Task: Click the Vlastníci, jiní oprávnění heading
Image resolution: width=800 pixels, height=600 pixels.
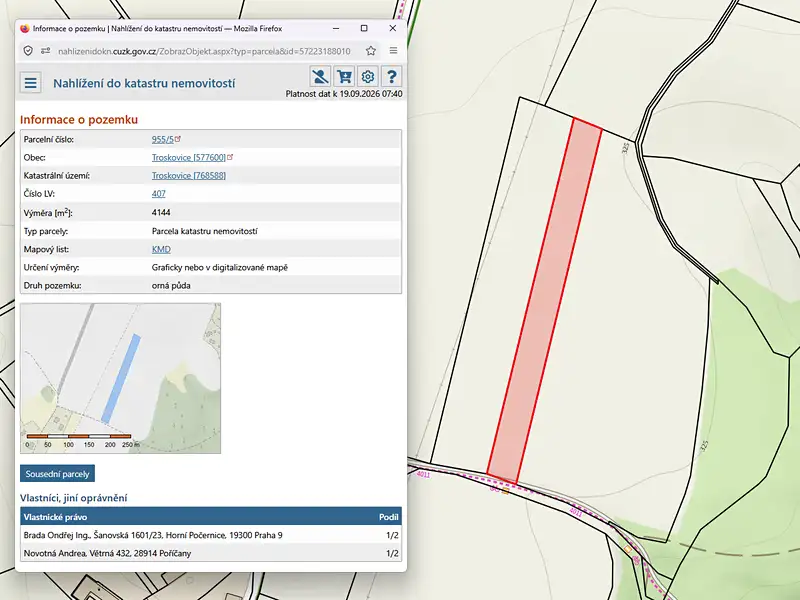Action: click(x=73, y=498)
